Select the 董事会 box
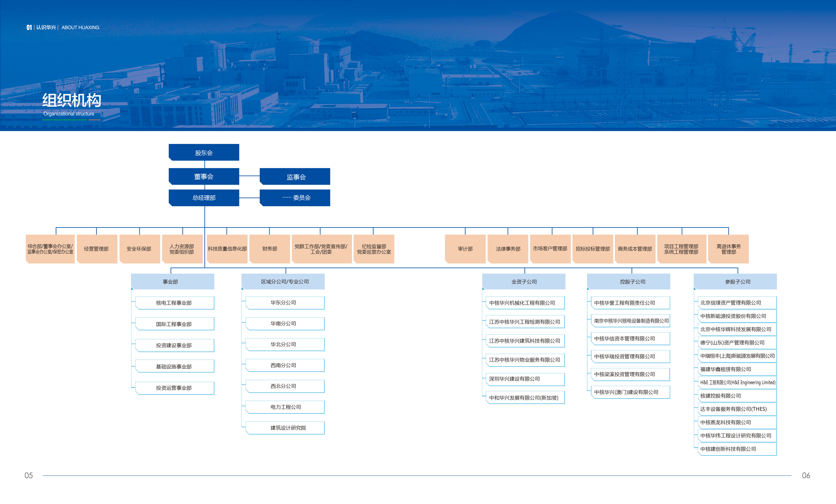Screen dimensions: 836x504 tap(204, 176)
